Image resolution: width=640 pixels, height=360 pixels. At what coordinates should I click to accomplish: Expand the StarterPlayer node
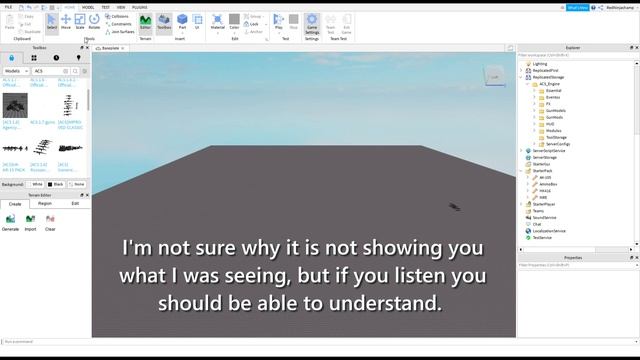(x=521, y=204)
